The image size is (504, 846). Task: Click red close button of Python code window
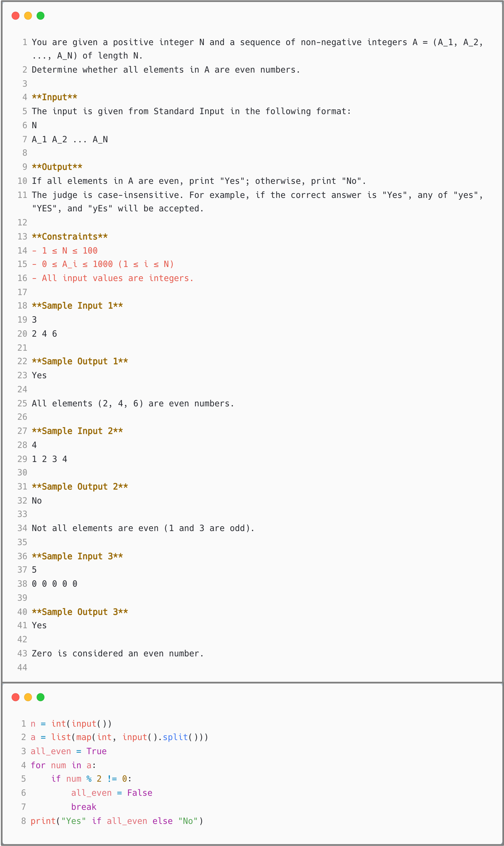pyautogui.click(x=16, y=697)
